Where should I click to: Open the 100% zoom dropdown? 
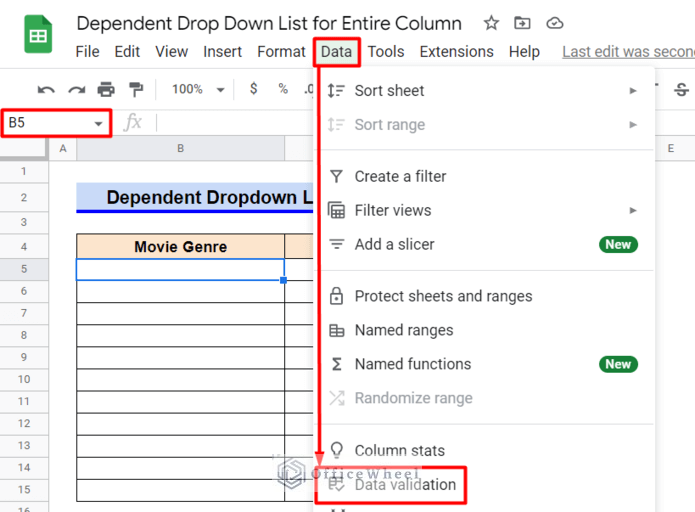click(x=198, y=89)
